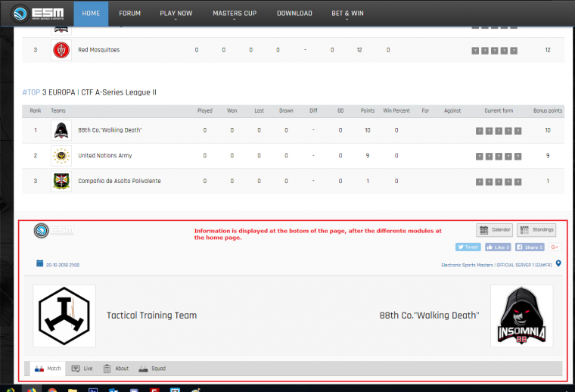575x392 pixels.
Task: Click the Google+ share icon
Action: (x=555, y=247)
